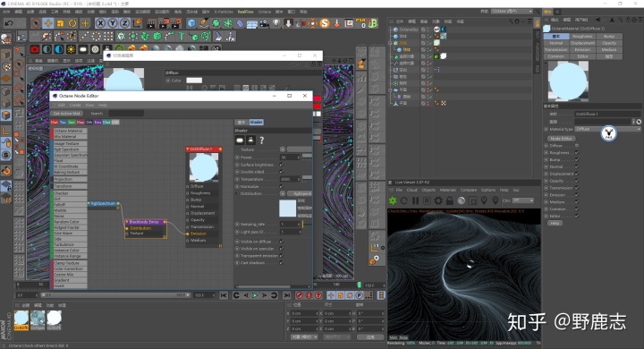This screenshot has height=349, width=644.
Task: Open the Octane menu in the main menu bar
Action: click(x=265, y=12)
